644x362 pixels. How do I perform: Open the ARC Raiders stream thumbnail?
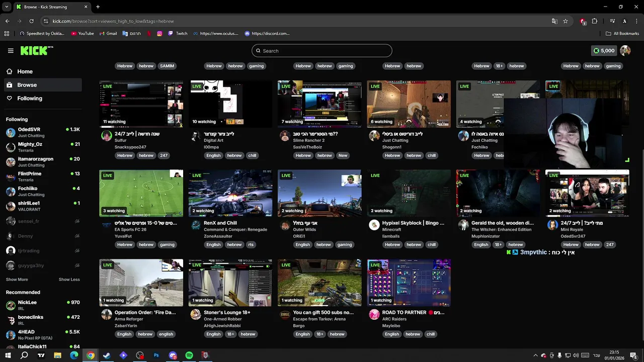(x=409, y=283)
